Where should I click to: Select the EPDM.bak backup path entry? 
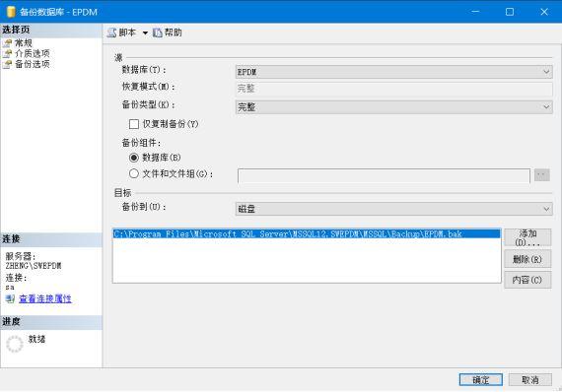tap(307, 233)
